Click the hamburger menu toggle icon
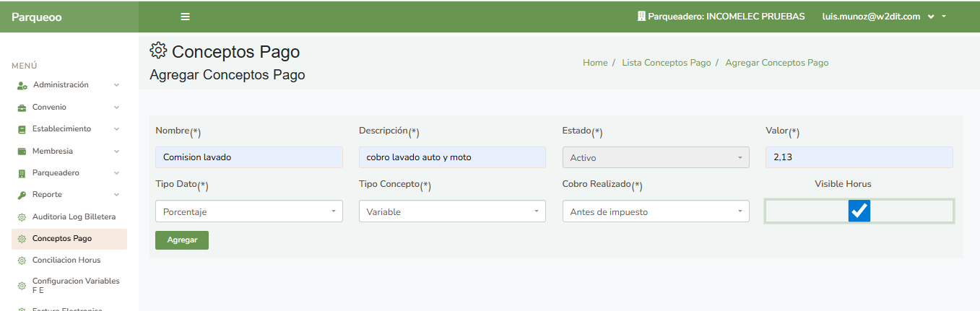This screenshot has height=311, width=980. pos(186,17)
